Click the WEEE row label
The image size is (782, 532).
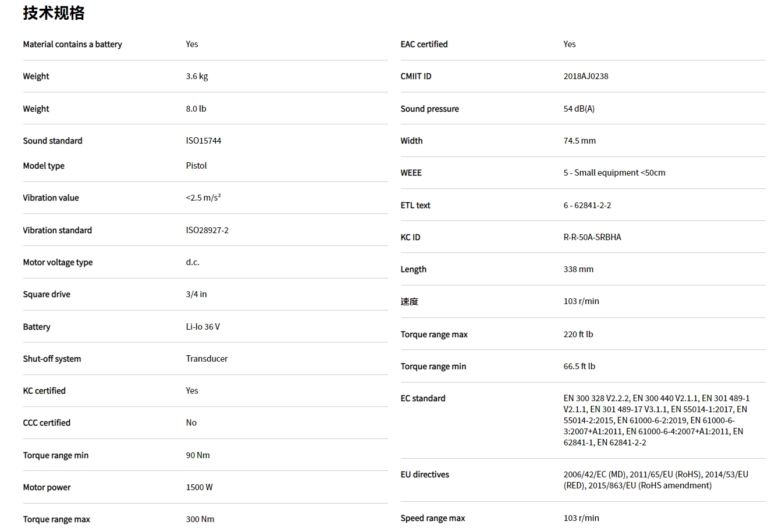pyautogui.click(x=411, y=173)
